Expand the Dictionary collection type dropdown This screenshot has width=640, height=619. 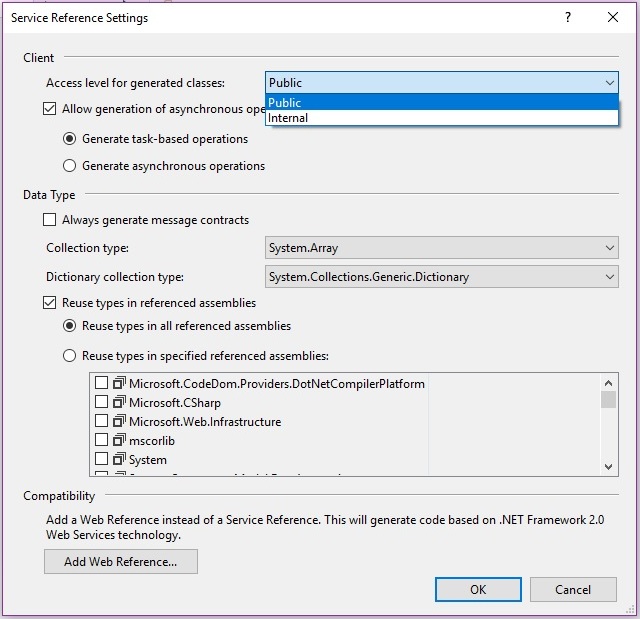click(x=610, y=277)
